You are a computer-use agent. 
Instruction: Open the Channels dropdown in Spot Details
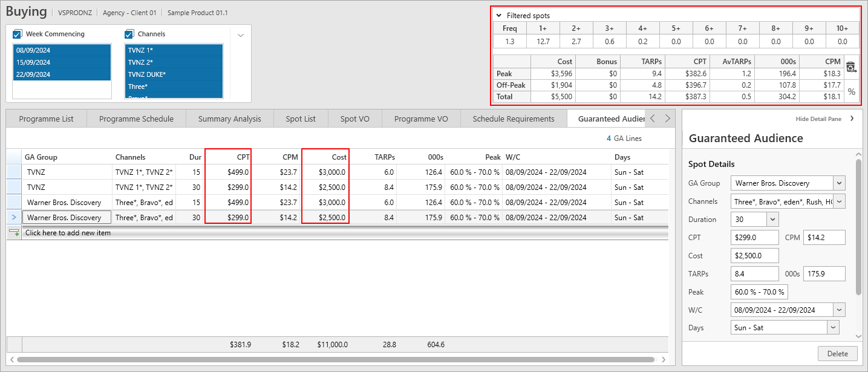click(839, 201)
